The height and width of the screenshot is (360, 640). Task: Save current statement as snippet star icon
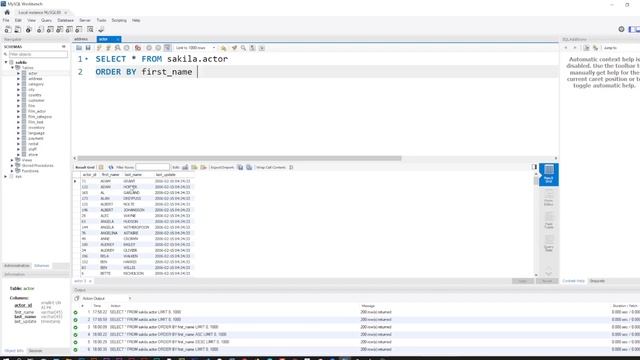[x=223, y=48]
